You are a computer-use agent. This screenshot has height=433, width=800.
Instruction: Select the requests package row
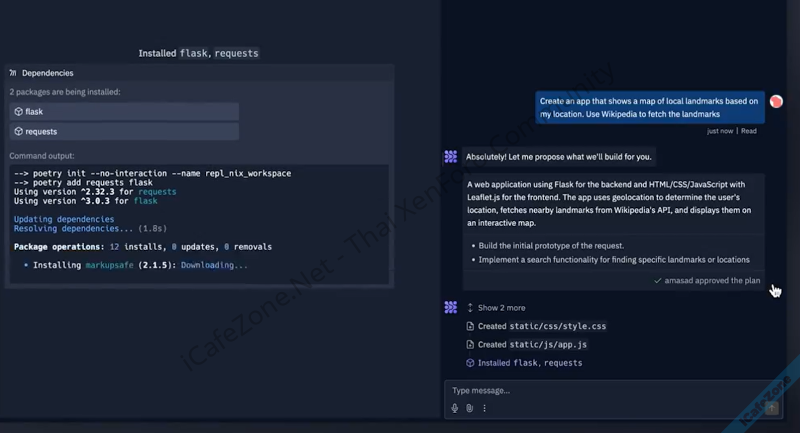tap(124, 132)
